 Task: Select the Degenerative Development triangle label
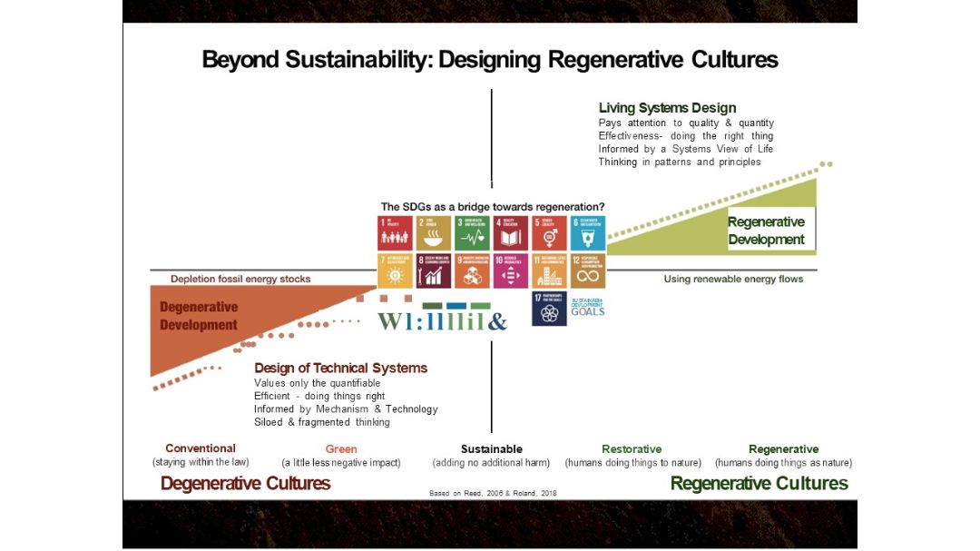pyautogui.click(x=199, y=316)
